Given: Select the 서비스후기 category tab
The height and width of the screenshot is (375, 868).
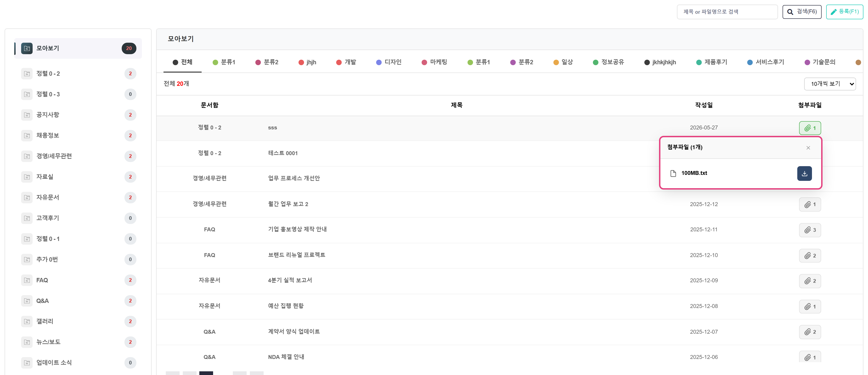Looking at the screenshot, I should point(765,62).
